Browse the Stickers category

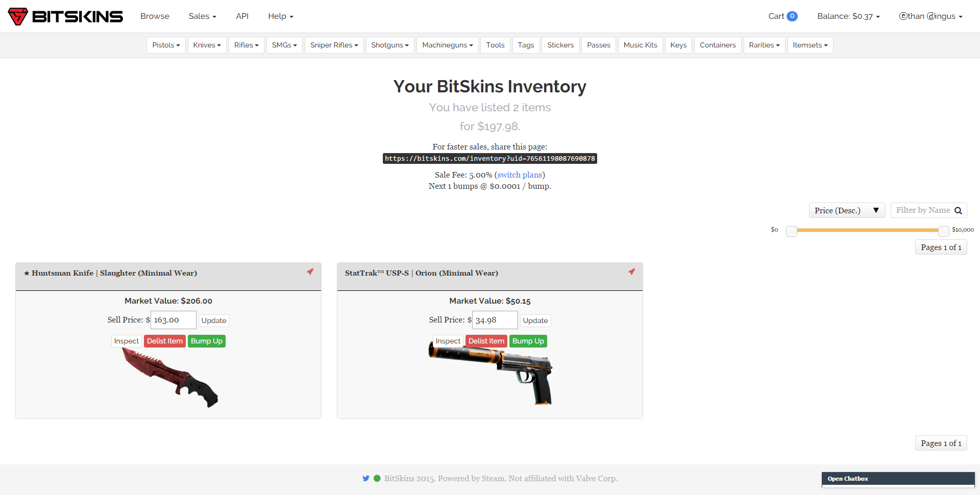pyautogui.click(x=560, y=45)
